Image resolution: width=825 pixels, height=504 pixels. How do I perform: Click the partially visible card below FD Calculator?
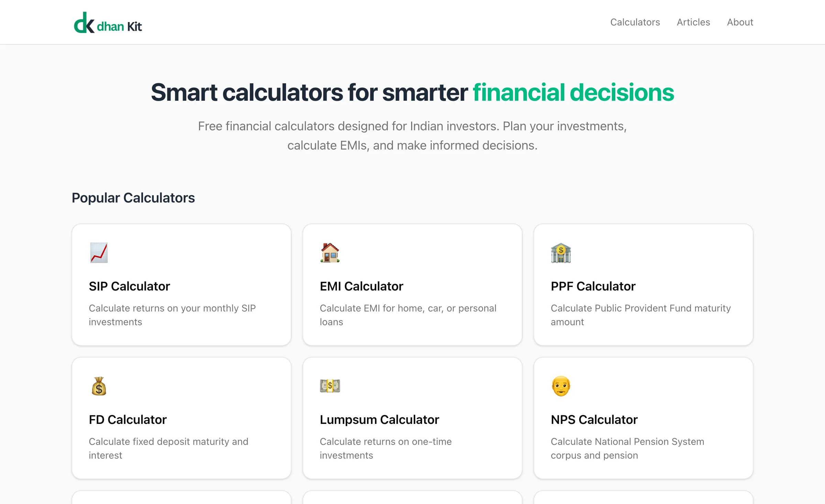point(181,498)
